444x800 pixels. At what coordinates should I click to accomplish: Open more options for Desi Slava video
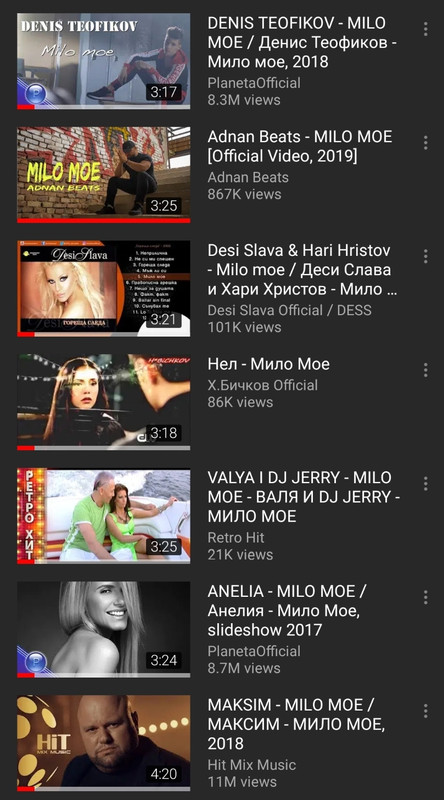(x=425, y=256)
